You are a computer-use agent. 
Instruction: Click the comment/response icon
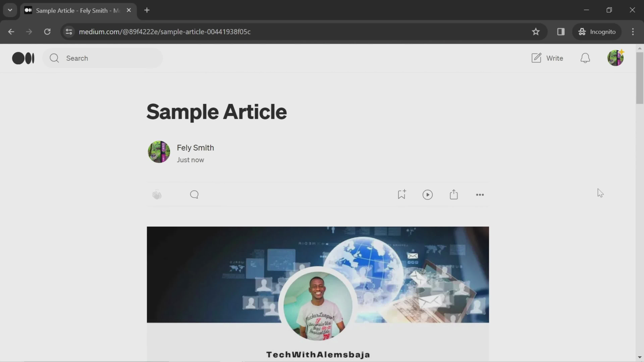(194, 194)
